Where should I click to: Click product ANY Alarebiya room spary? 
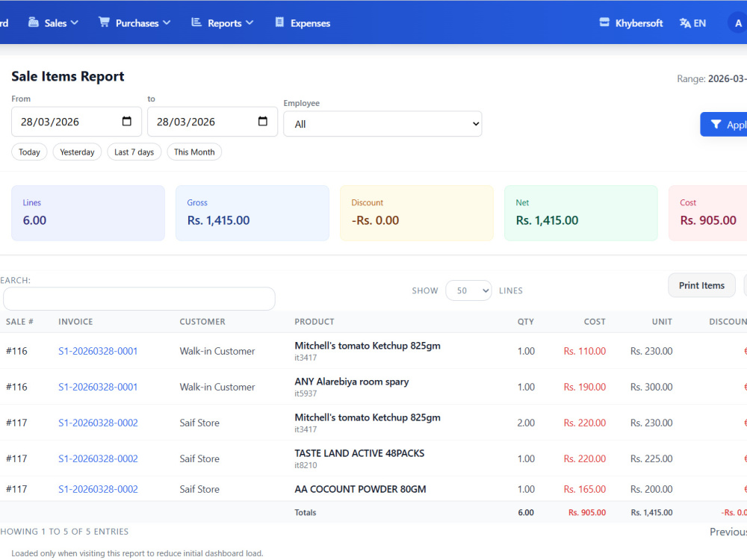pyautogui.click(x=352, y=382)
